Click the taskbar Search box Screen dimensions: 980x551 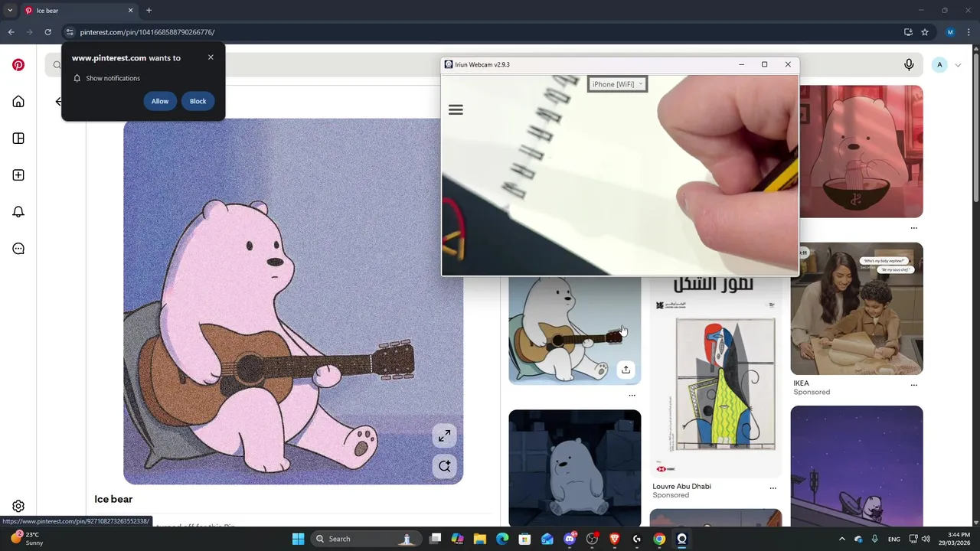click(367, 539)
